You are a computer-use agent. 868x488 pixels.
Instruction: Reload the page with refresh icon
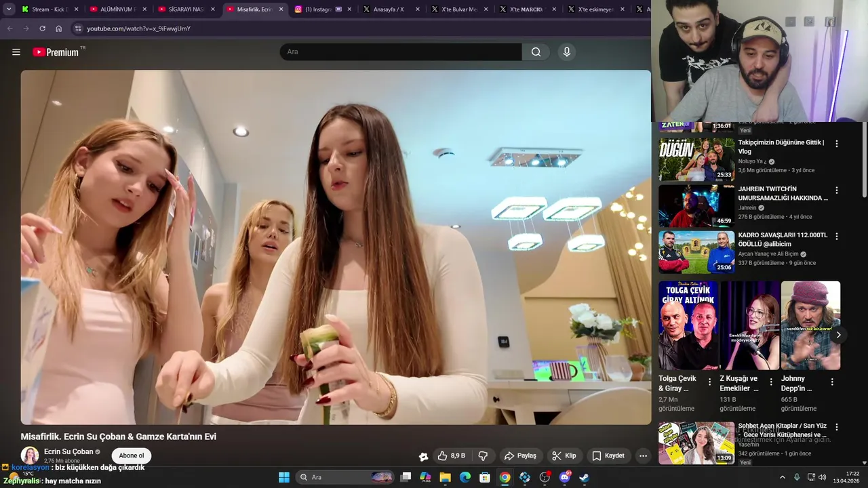click(42, 28)
